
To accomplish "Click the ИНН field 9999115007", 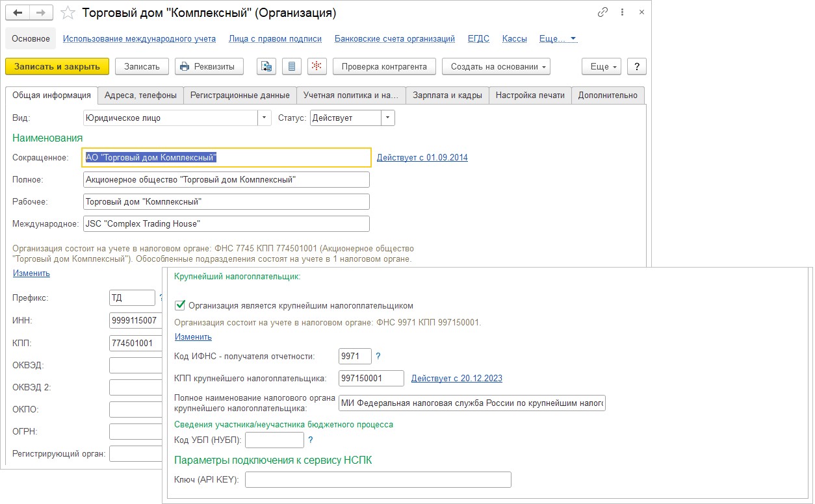I will (x=136, y=320).
